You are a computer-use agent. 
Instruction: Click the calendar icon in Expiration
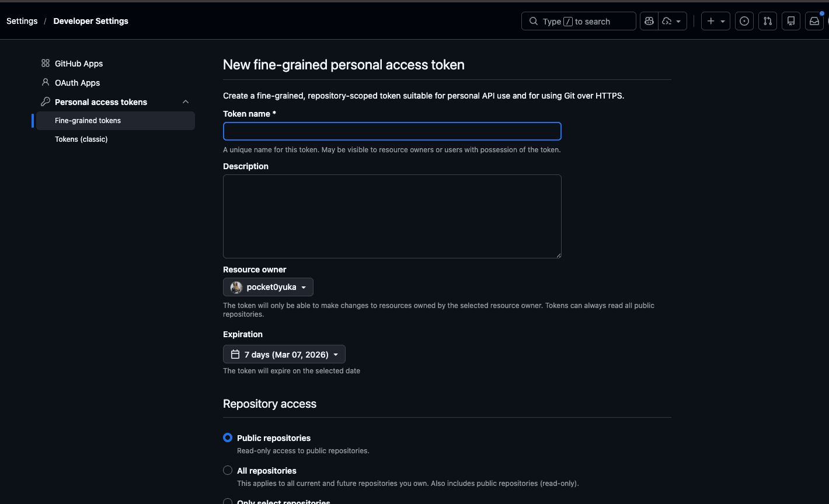(x=235, y=354)
